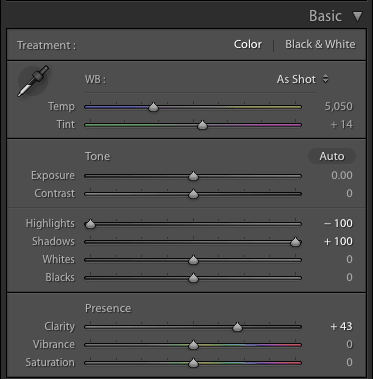Image resolution: width=373 pixels, height=379 pixels.
Task: Open the As Shot white balance dropdown
Action: (x=302, y=79)
